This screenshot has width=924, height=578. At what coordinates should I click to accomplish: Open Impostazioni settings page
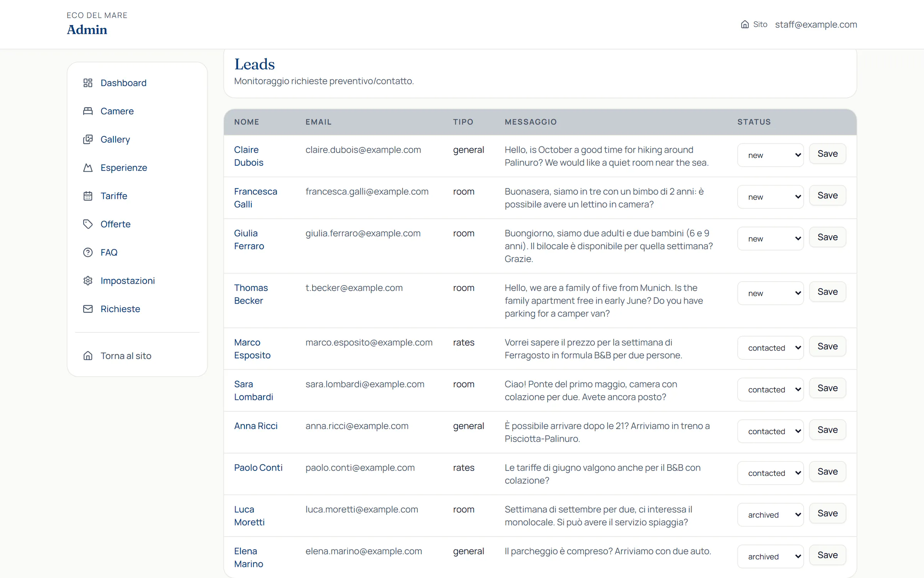(137, 281)
